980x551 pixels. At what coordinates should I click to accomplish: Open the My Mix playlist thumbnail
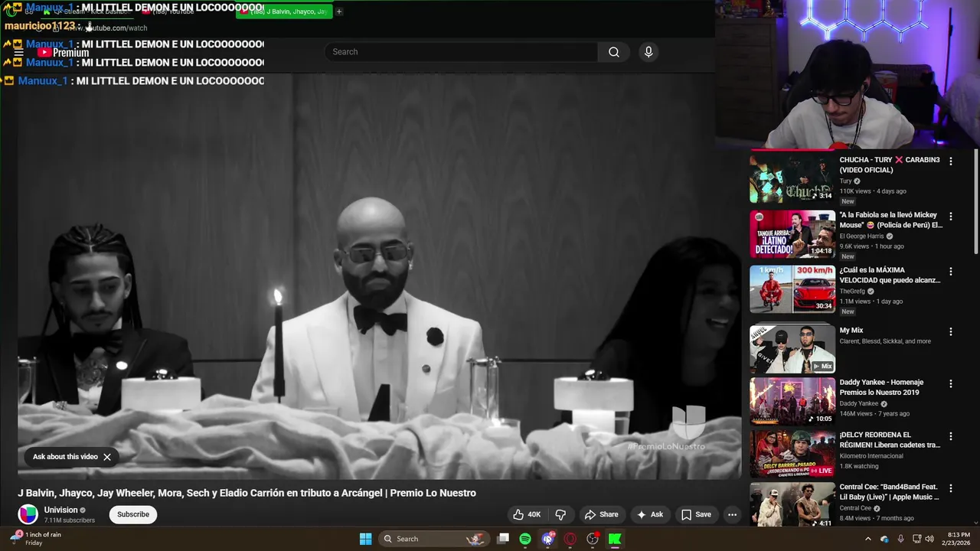(792, 349)
